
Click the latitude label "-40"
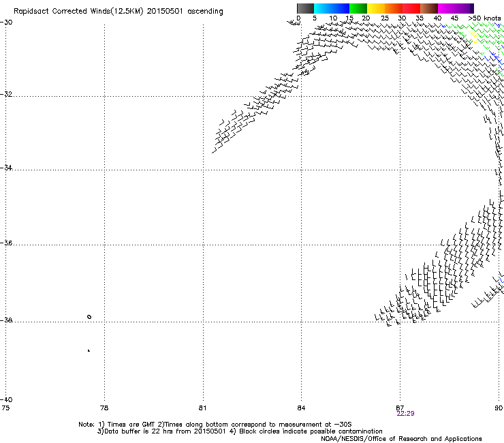(6, 399)
